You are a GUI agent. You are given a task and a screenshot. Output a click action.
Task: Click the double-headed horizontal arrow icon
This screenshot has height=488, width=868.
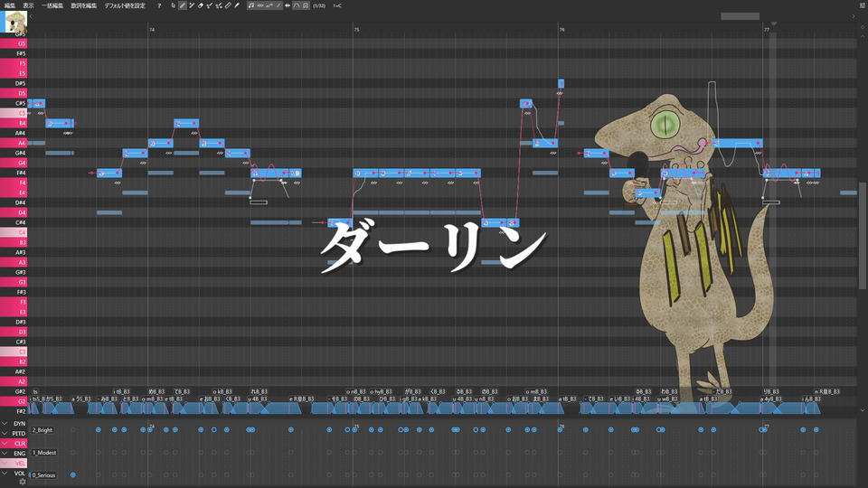point(288,5)
